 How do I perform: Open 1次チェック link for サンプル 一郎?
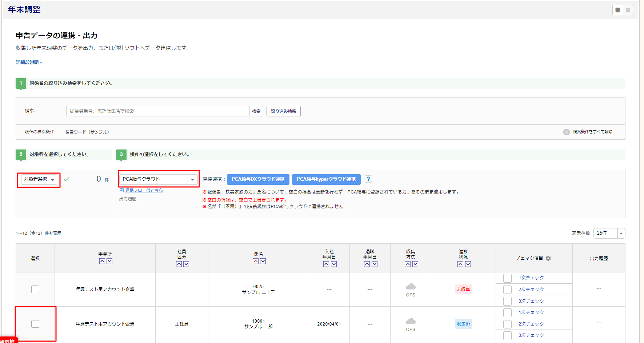tap(531, 312)
